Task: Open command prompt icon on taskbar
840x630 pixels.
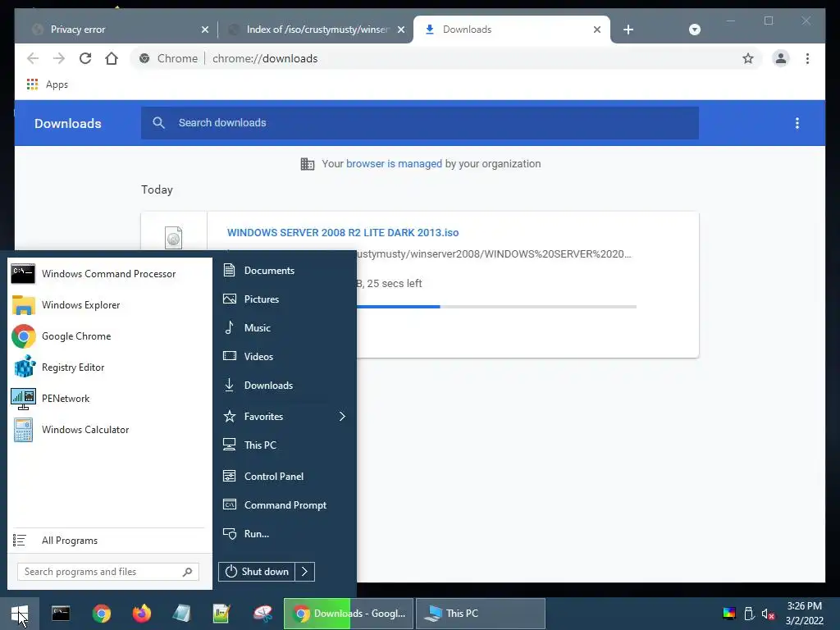Action: [x=61, y=614]
